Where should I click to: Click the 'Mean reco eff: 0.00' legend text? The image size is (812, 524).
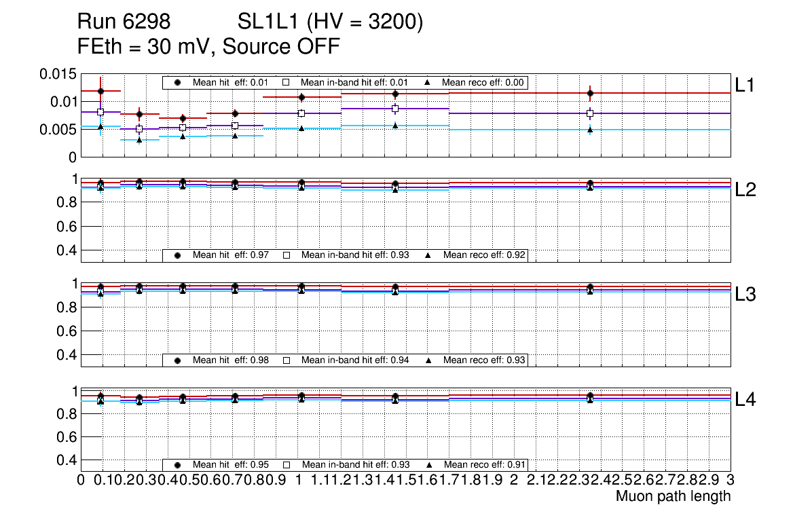(x=483, y=83)
